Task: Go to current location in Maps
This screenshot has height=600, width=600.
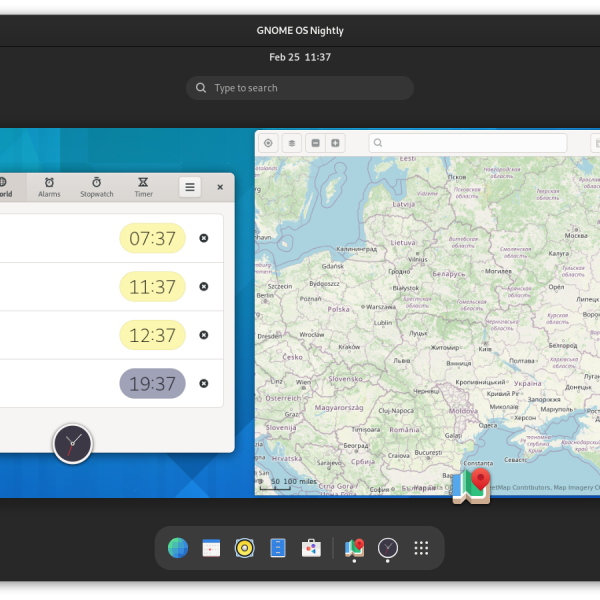Action: 268,143
